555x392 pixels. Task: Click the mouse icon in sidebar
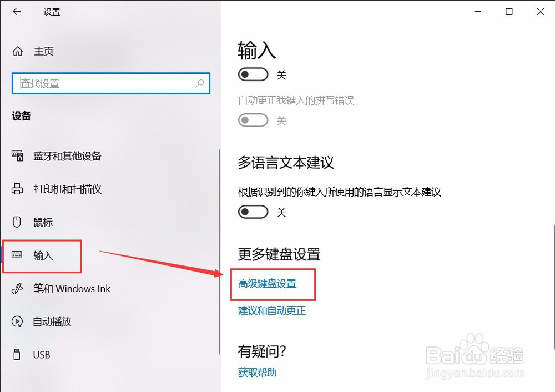point(17,222)
